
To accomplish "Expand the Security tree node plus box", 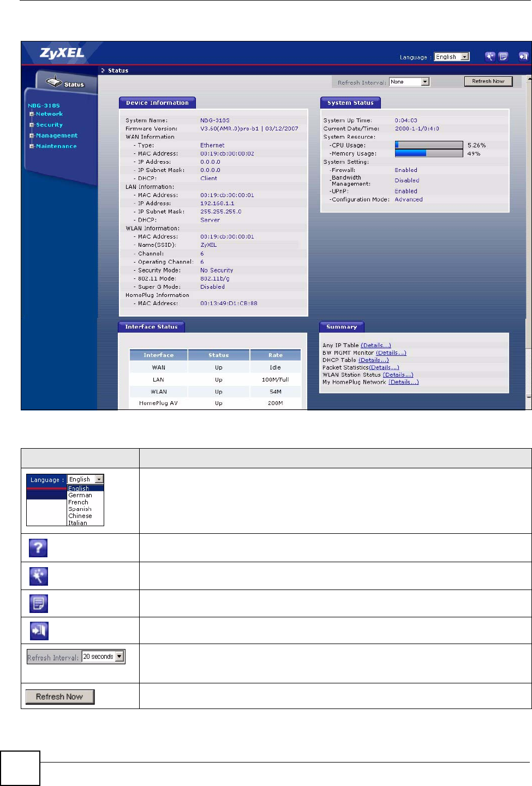I will [x=32, y=125].
